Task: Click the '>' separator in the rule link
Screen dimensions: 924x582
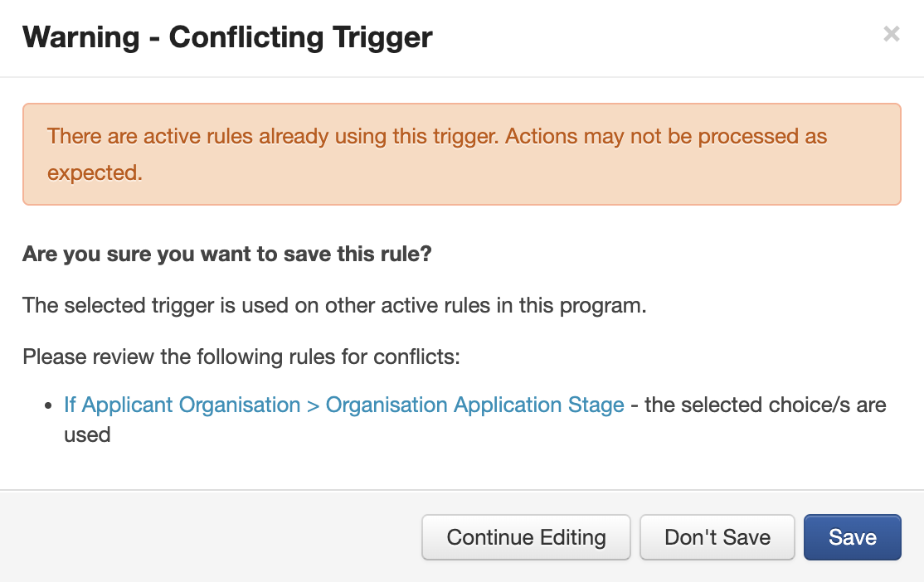Action: click(x=313, y=405)
